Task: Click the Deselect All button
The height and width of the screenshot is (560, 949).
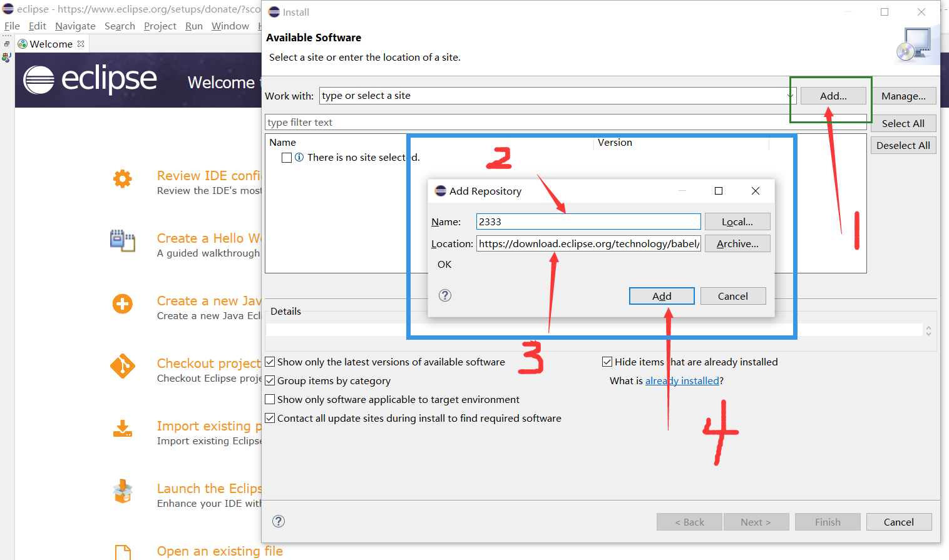Action: tap(903, 145)
